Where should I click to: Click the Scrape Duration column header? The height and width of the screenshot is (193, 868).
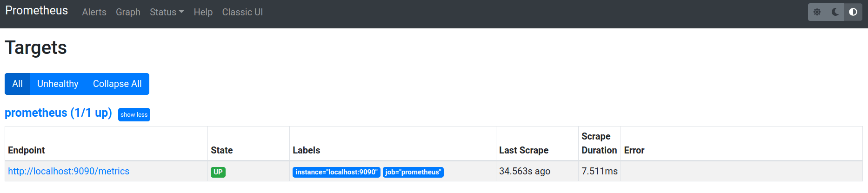tap(599, 143)
